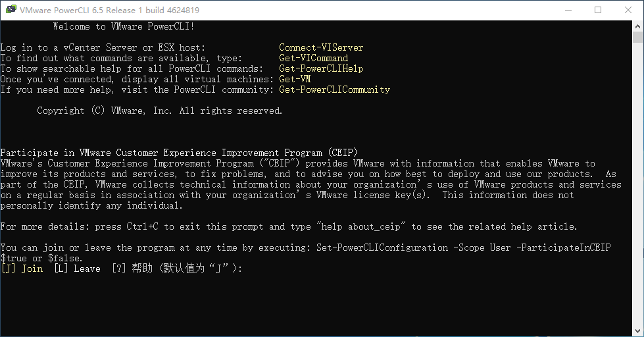This screenshot has width=644, height=337.
Task: Click 'Set-PowerCLIConfiguration' command text
Action: (x=382, y=248)
